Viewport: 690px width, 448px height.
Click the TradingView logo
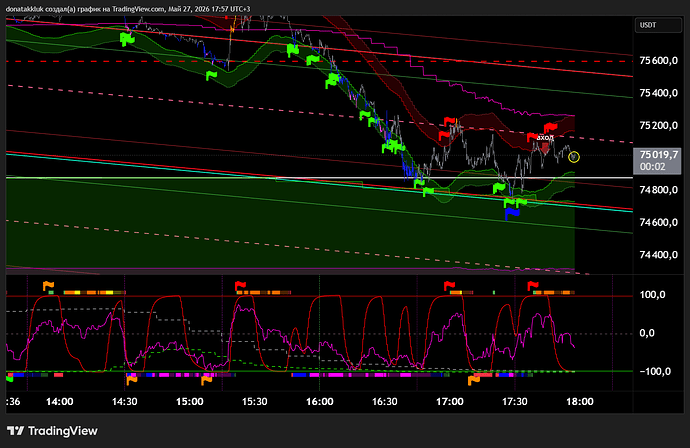[52, 431]
